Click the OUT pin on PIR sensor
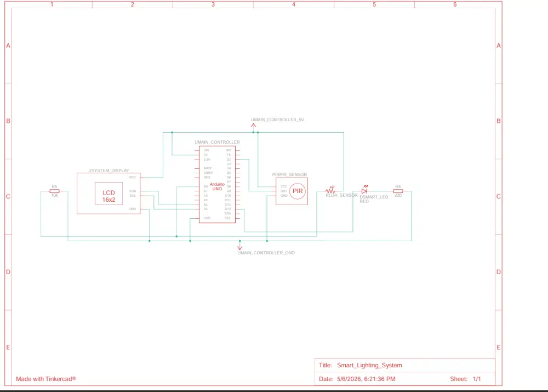 pyautogui.click(x=284, y=191)
